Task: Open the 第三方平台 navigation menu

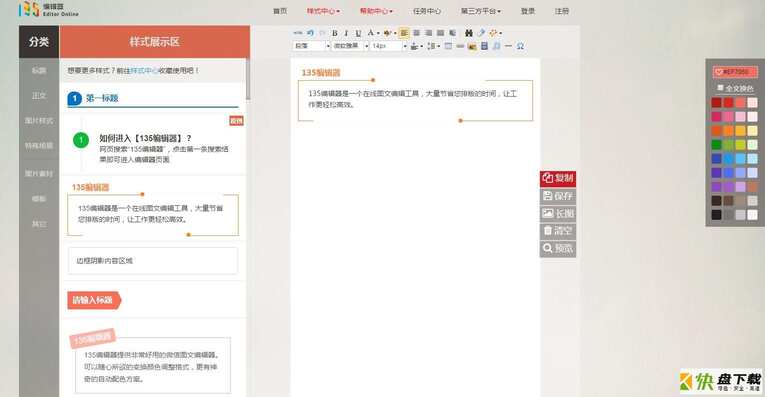Action: (481, 11)
